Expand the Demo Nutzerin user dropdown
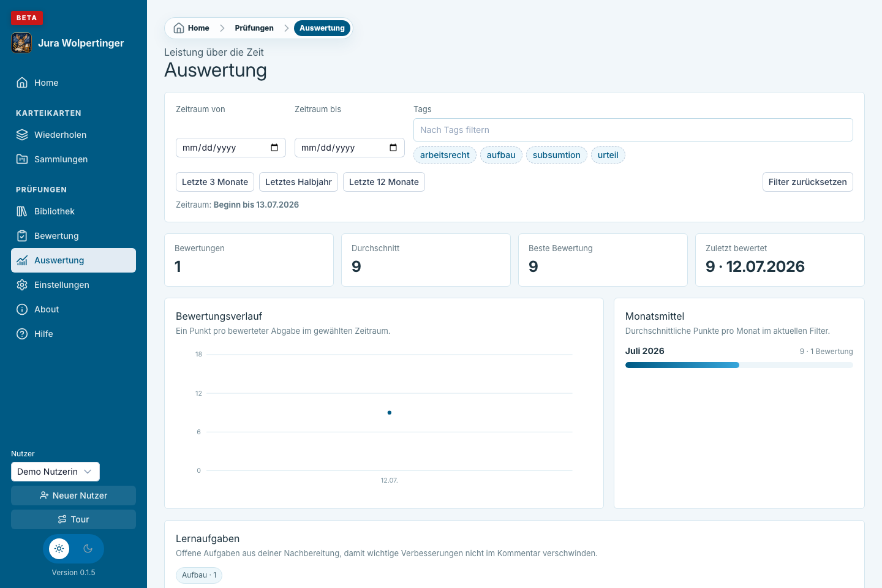 [55, 472]
